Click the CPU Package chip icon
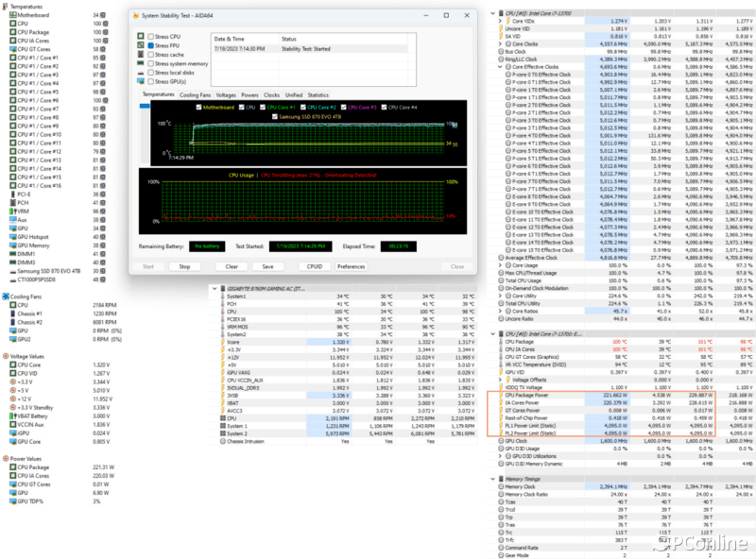This screenshot has height=559, width=756. click(x=13, y=32)
